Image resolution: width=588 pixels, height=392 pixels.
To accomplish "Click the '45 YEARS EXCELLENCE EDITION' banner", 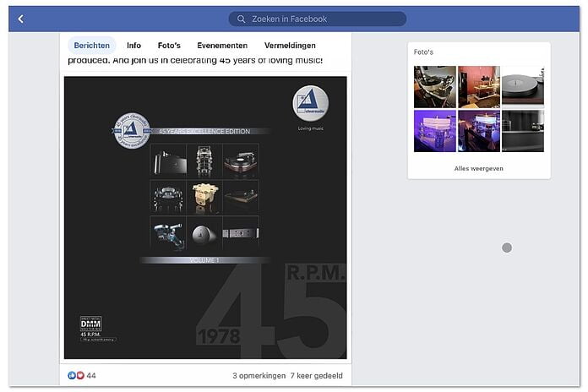I will 204,131.
